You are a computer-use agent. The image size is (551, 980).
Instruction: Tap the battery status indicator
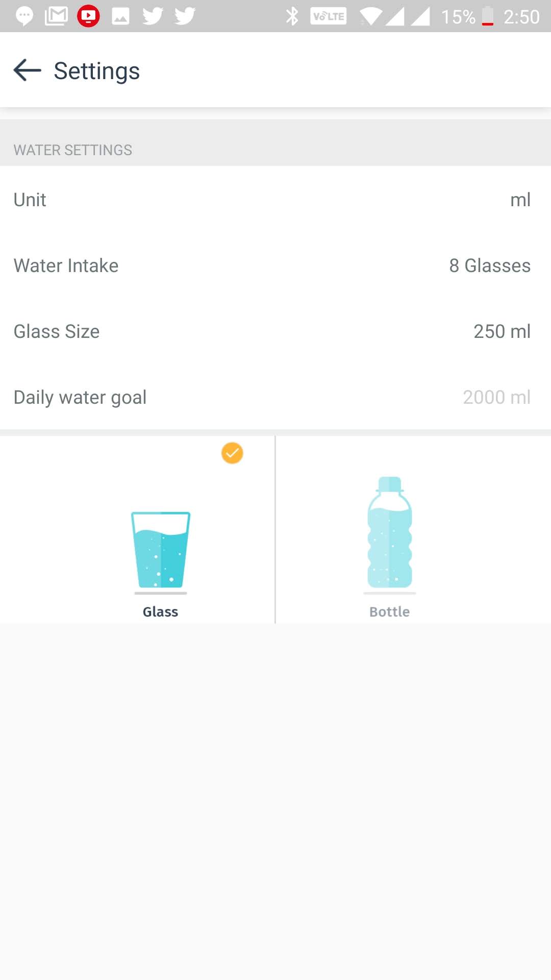click(x=488, y=16)
